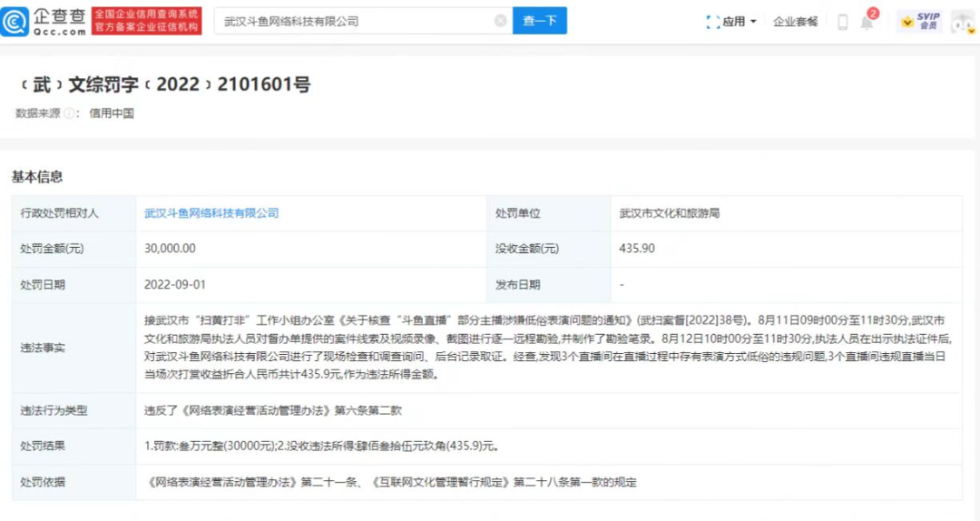Click the 数据来源 label
Image resolution: width=980 pixels, height=521 pixels.
click(37, 113)
